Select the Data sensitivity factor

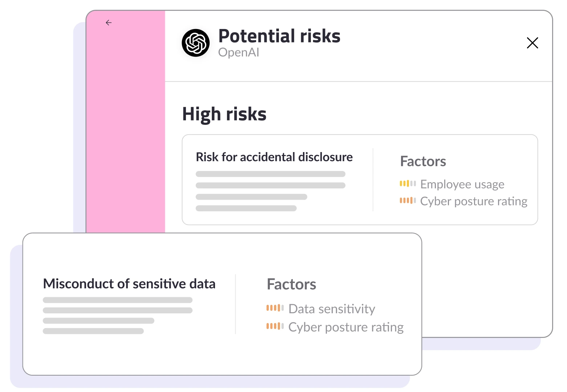(332, 309)
